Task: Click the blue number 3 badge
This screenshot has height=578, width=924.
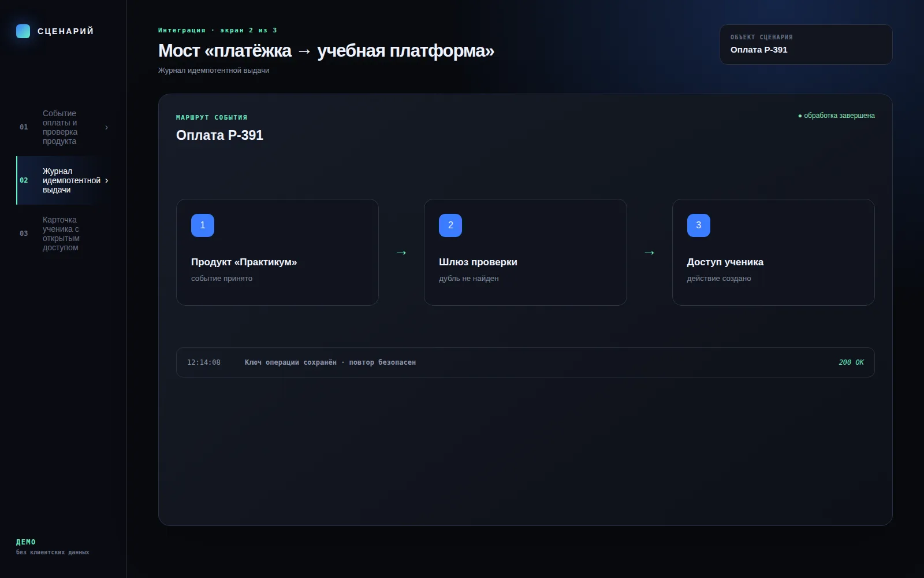Action: click(x=699, y=225)
